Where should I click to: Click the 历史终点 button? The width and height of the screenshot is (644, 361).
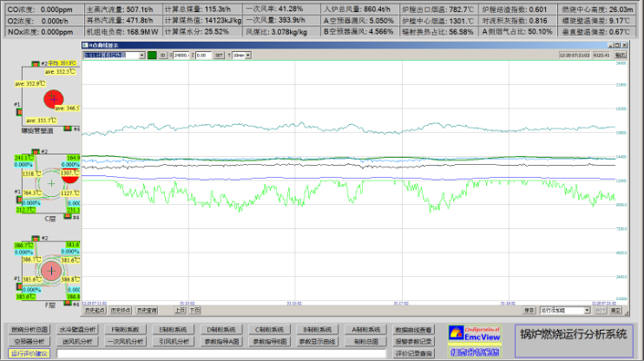tap(121, 310)
